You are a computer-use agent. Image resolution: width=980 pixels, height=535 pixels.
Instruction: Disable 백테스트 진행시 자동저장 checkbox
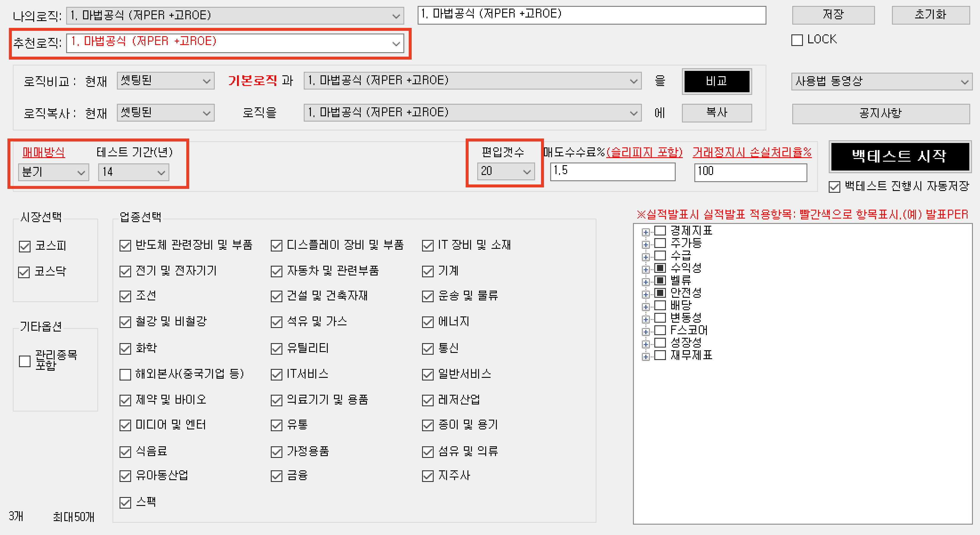point(834,187)
